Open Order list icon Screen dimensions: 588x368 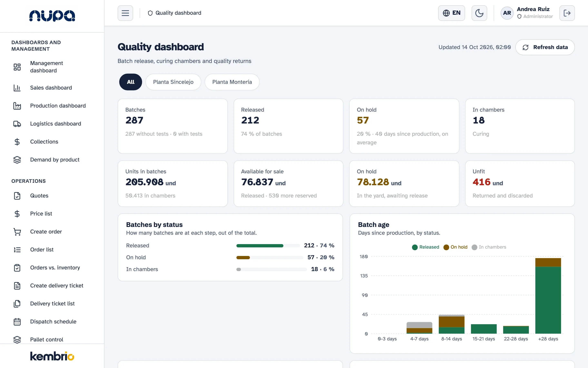17,250
